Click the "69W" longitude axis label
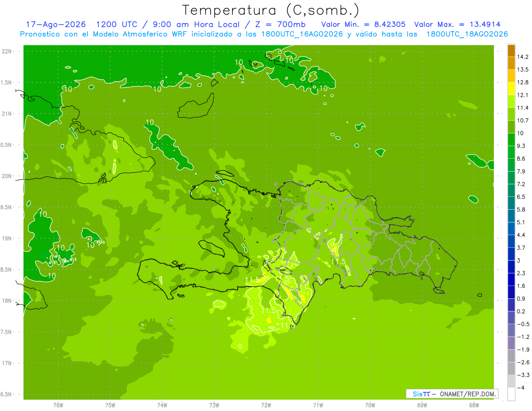The image size is (532, 411). pos(422,405)
